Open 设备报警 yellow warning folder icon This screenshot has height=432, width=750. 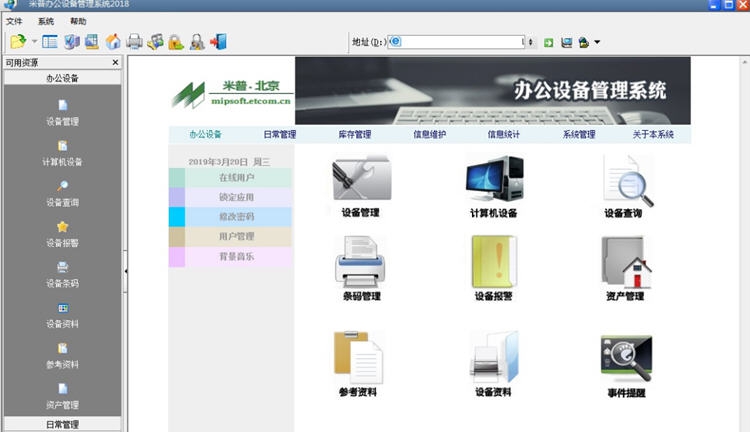pos(494,261)
